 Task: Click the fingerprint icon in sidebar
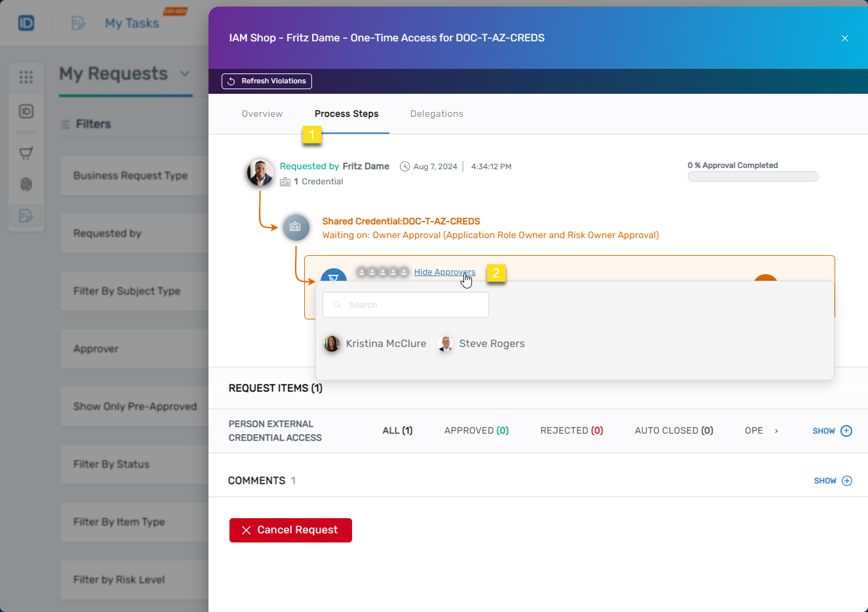26,184
